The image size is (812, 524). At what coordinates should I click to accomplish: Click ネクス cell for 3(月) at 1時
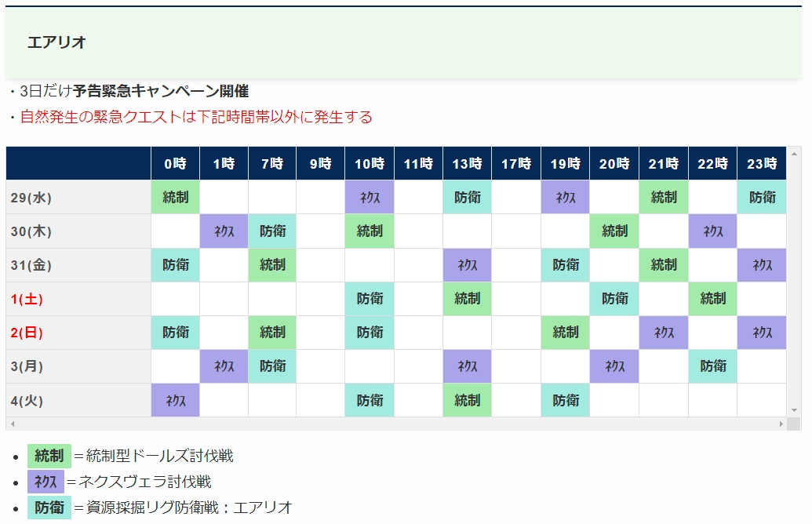tap(224, 366)
